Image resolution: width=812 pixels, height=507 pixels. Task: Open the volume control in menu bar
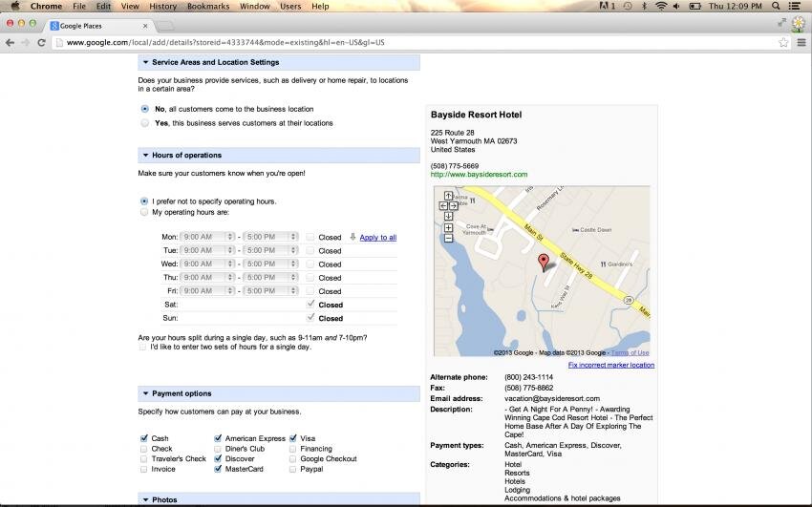click(x=676, y=6)
